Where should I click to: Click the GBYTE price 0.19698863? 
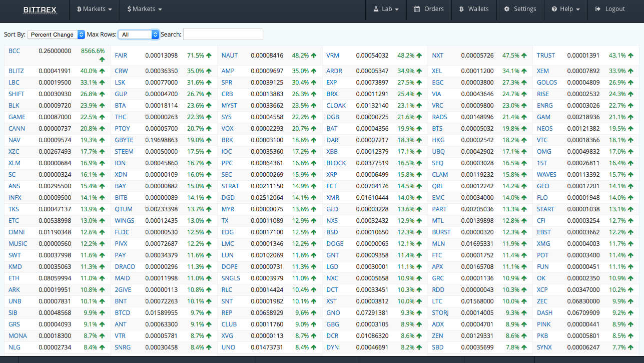[x=161, y=140]
